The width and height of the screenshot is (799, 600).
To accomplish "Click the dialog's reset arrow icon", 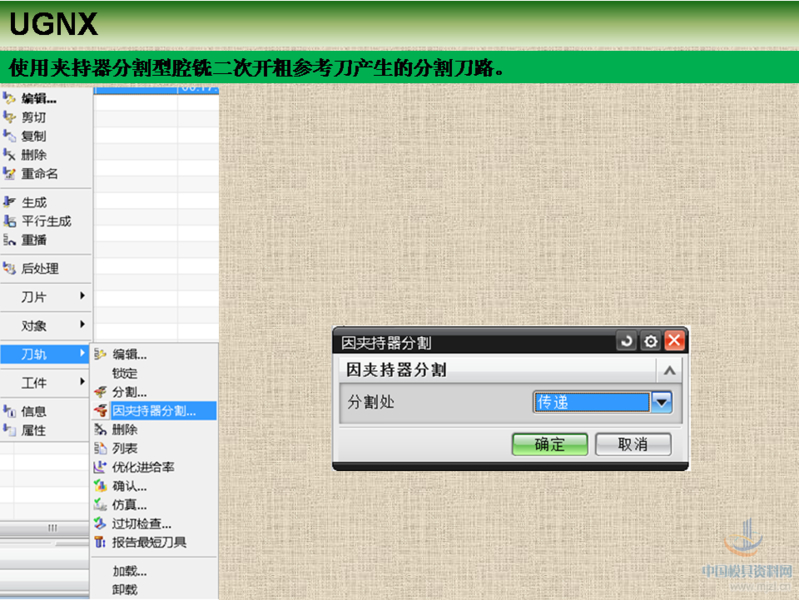I will pyautogui.click(x=626, y=341).
